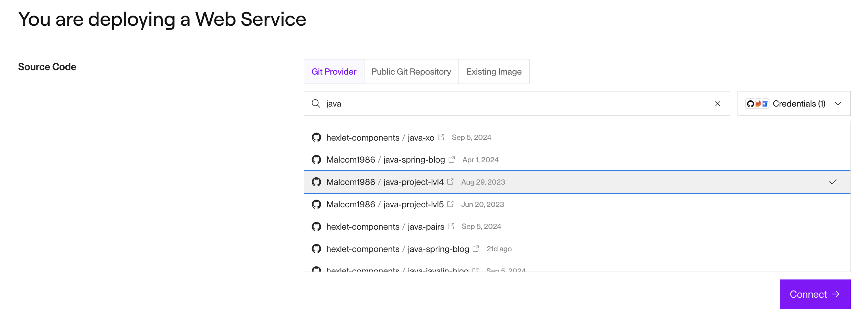Clear the java search text
The image size is (868, 330).
coord(718,103)
